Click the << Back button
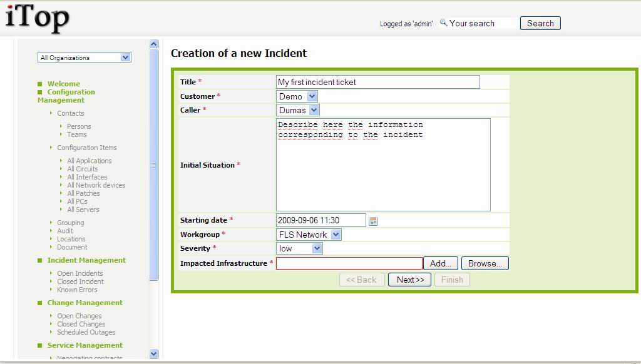This screenshot has height=364, width=641. click(x=362, y=280)
